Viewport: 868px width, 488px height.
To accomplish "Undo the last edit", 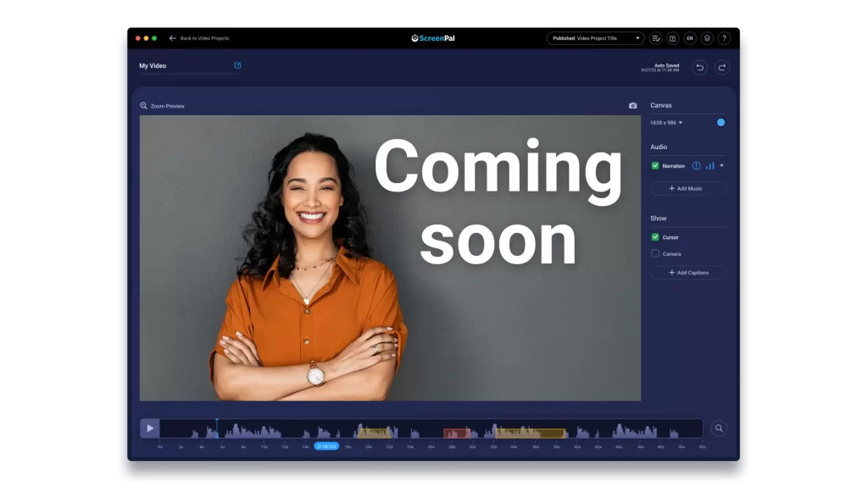I will 699,68.
